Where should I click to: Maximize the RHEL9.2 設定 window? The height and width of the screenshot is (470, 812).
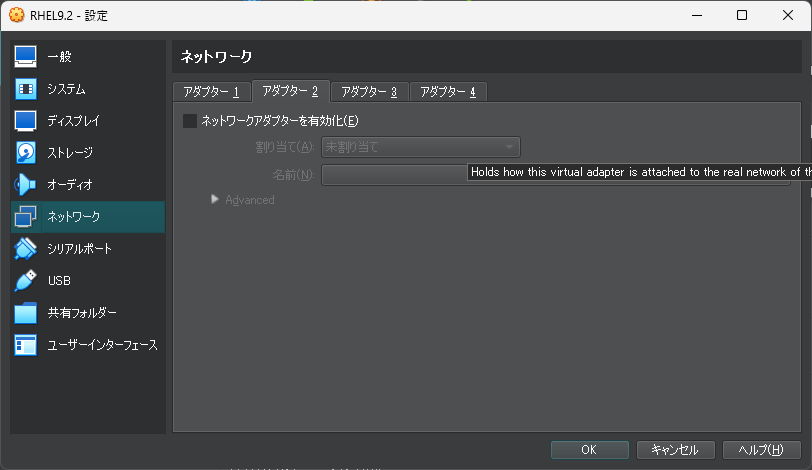742,15
